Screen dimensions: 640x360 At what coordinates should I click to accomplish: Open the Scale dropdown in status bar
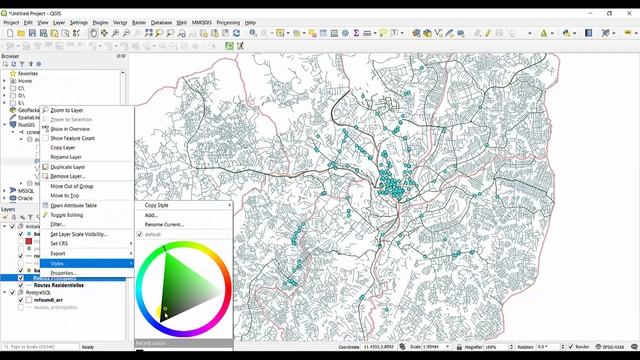point(448,347)
